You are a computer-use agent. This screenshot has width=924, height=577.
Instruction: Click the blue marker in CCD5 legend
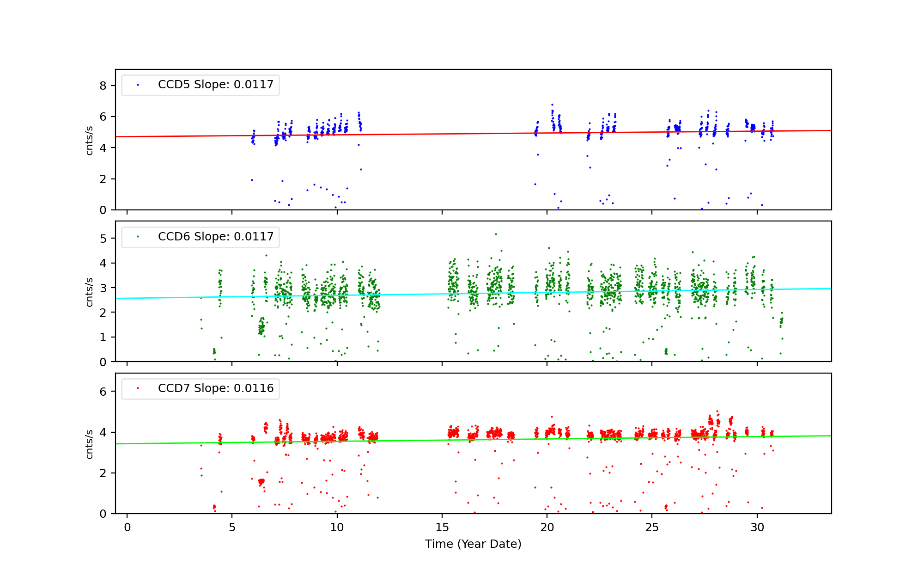pos(138,85)
